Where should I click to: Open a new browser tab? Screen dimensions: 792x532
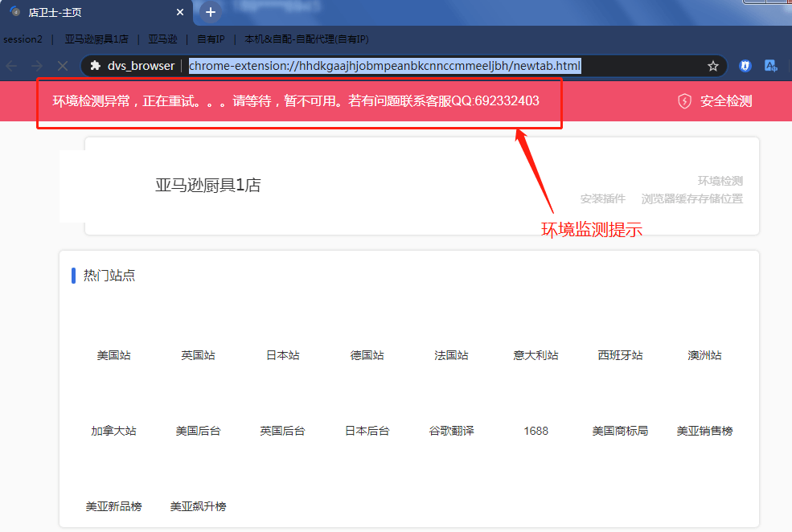point(210,13)
